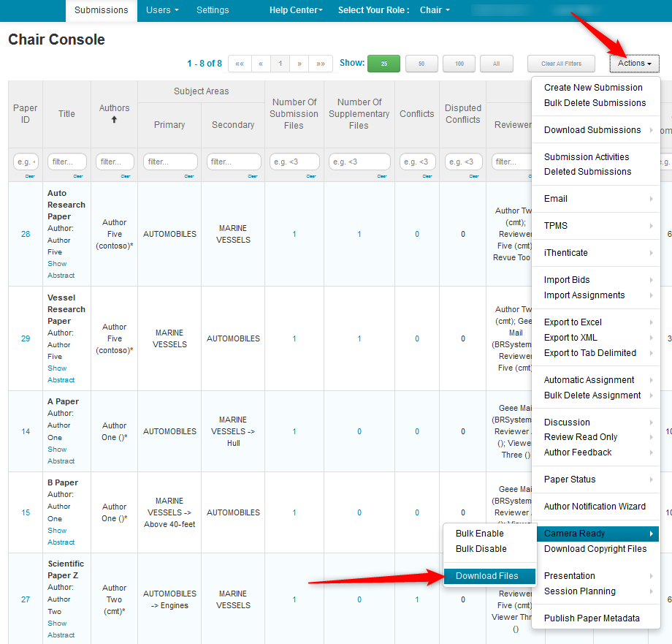Go to first page with «« button
672x644 pixels.
(240, 64)
